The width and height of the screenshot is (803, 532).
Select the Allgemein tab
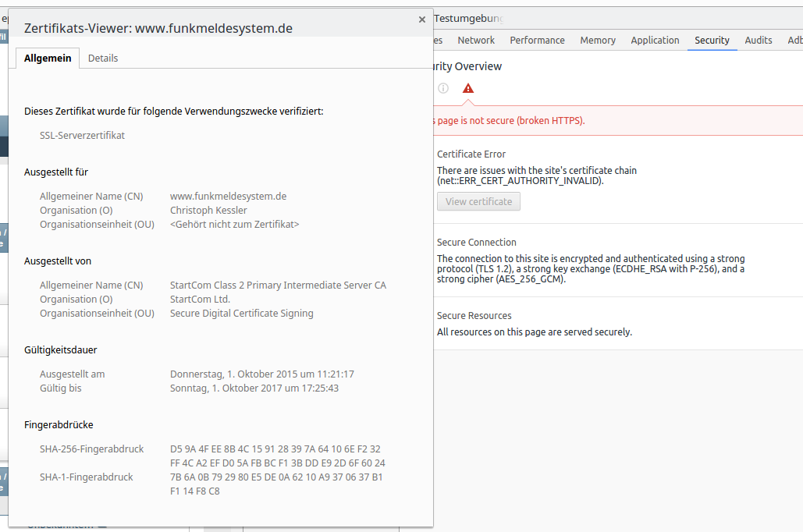click(x=48, y=58)
